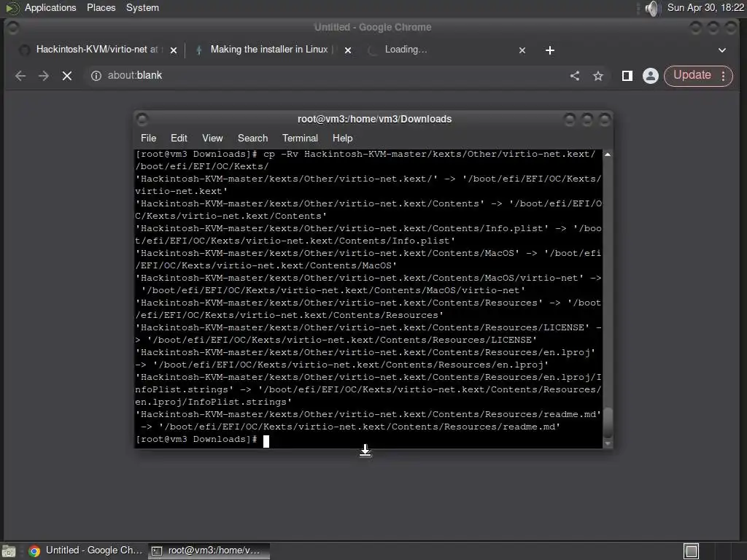Click terminal scrollbar down arrow
This screenshot has height=560, width=747.
(608, 443)
